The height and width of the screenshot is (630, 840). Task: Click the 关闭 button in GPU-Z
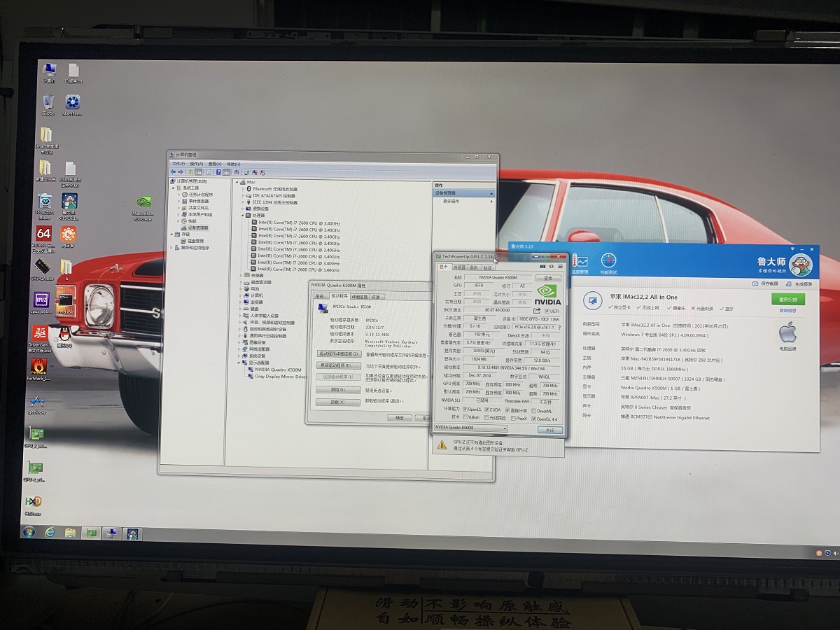click(550, 430)
